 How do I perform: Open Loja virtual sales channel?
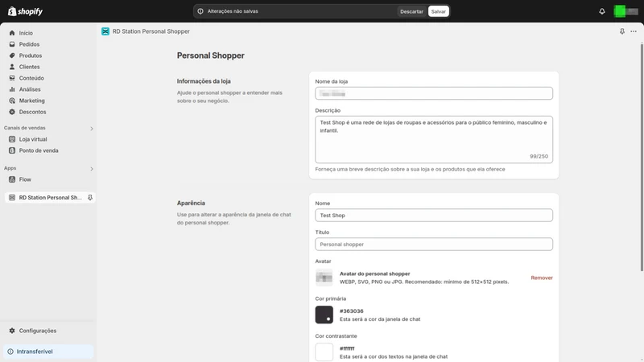pyautogui.click(x=33, y=139)
